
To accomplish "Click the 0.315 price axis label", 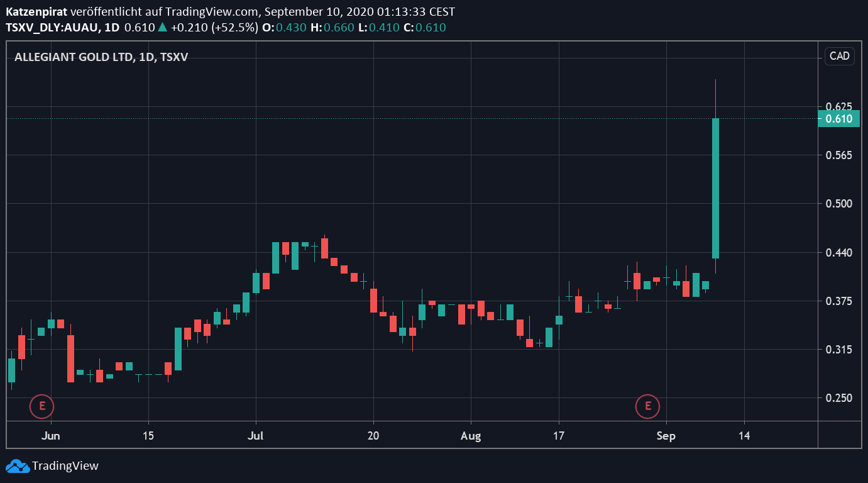I will 840,349.
